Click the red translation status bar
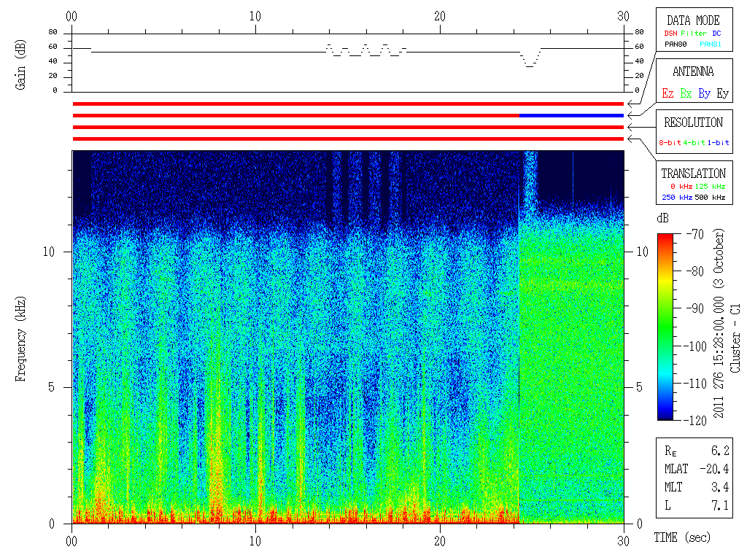Viewport: 747px width, 560px height. tap(348, 139)
